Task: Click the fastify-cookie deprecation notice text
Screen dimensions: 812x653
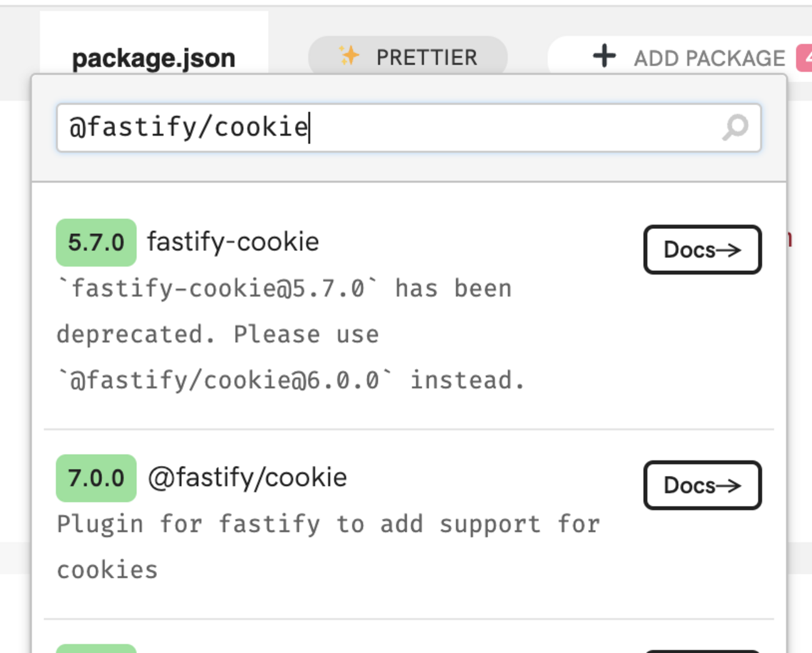Action: tap(291, 335)
